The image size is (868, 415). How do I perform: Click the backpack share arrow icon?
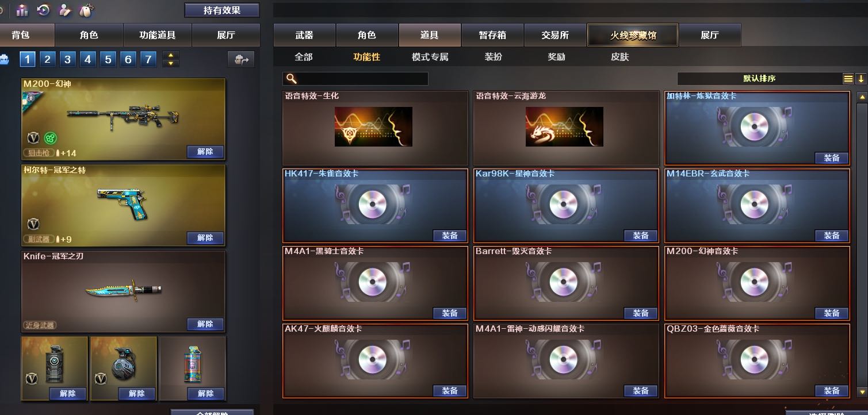point(241,59)
